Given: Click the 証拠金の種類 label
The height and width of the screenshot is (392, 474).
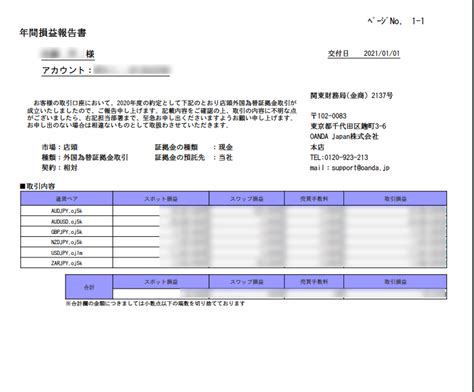Looking at the screenshot, I should point(176,147).
